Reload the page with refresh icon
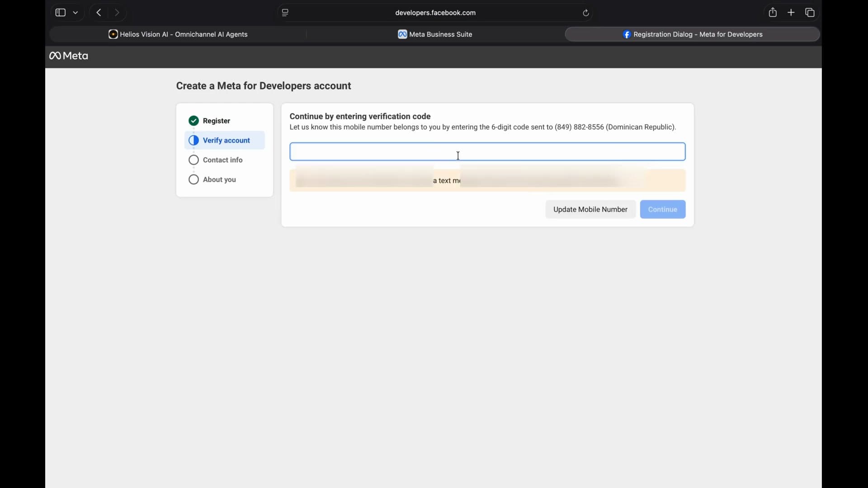 pos(586,13)
